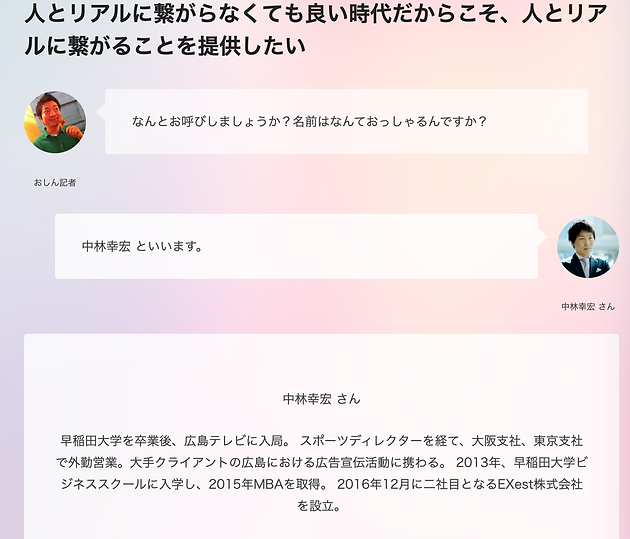This screenshot has width=630, height=539.
Task: Select the おしん記者 name caption
Action: 55,183
